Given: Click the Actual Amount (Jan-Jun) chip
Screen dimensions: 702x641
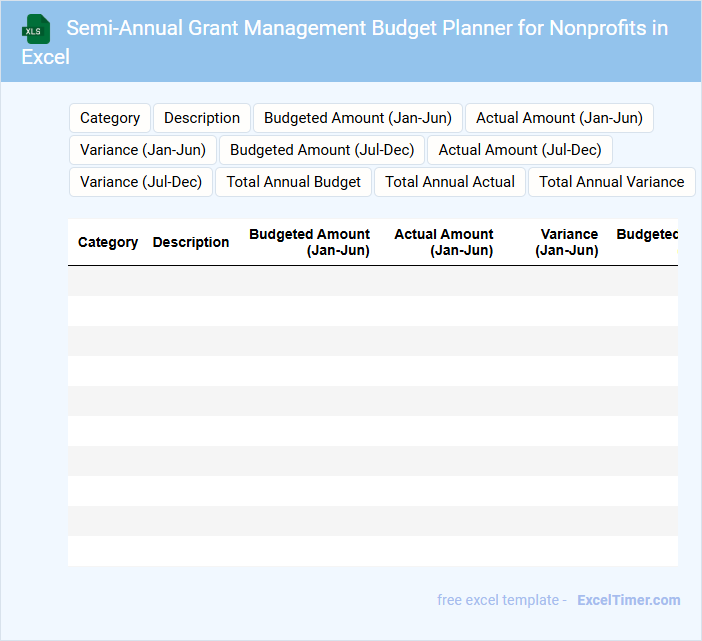Looking at the screenshot, I should click(559, 118).
